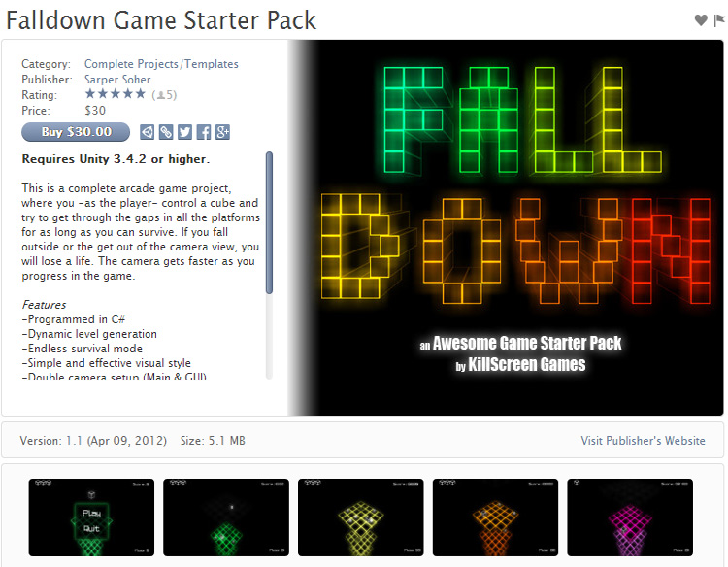The image size is (728, 567).
Task: Open the Play/Quit menu screenshot thumbnail
Action: [91, 517]
